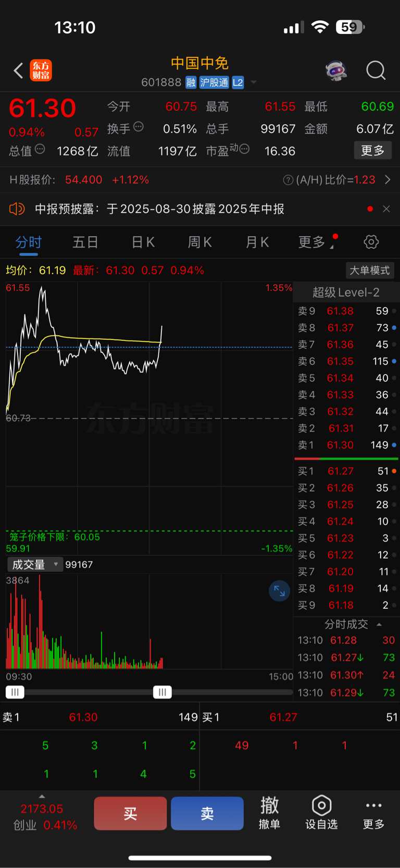This screenshot has height=868, width=400.
Task: Tap the speaker announcement icon
Action: pos(17,209)
